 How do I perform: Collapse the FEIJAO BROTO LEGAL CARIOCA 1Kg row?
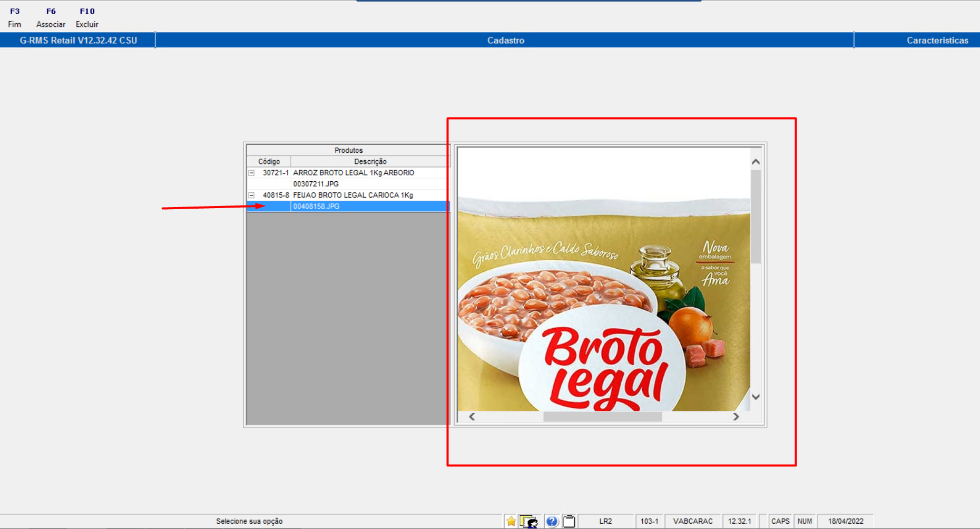tap(251, 195)
